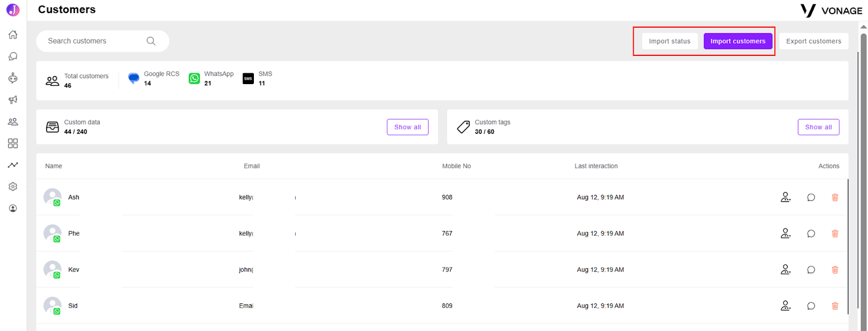The height and width of the screenshot is (331, 868).
Task: Click the customer name Phe
Action: tap(74, 233)
